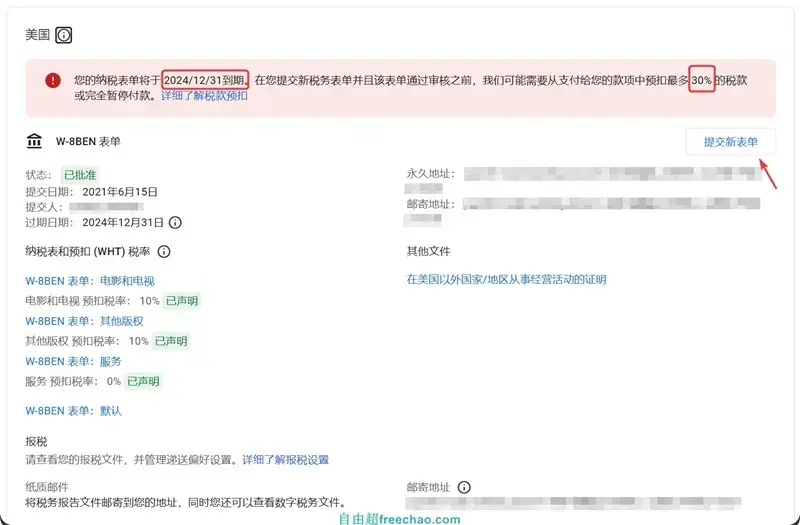Click the red warning icon in alert banner

point(53,80)
